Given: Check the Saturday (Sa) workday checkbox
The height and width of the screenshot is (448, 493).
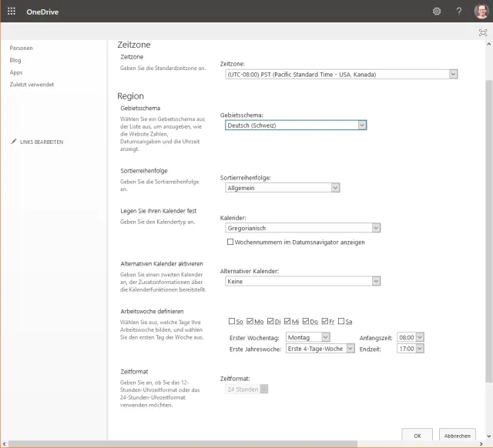Looking at the screenshot, I should point(341,321).
